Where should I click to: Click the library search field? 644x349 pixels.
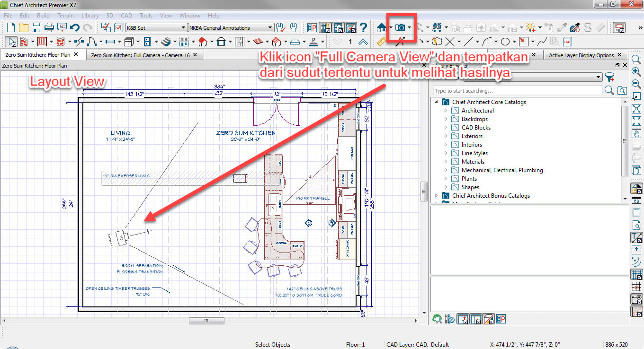pos(518,90)
